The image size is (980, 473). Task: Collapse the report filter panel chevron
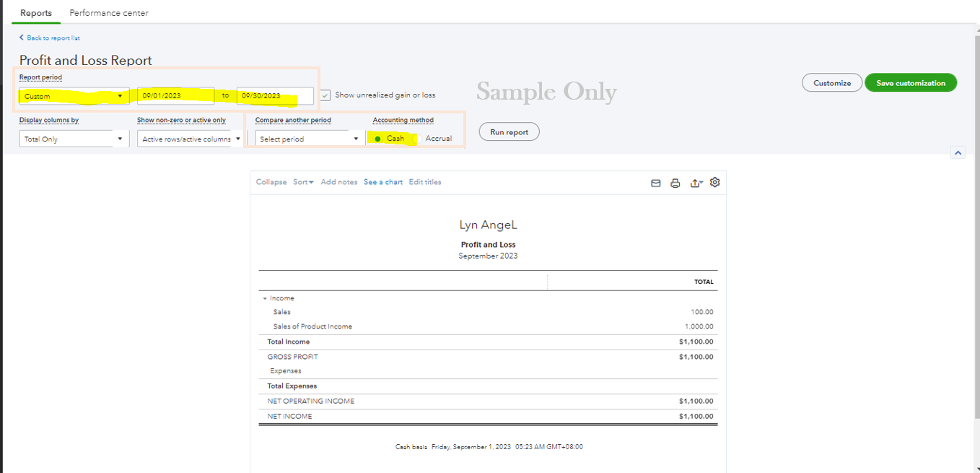click(x=958, y=152)
